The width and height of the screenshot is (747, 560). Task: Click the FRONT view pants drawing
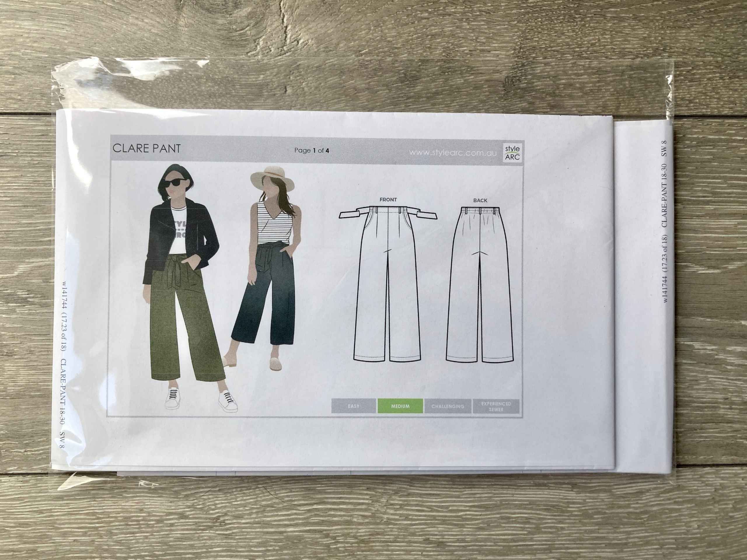(388, 287)
